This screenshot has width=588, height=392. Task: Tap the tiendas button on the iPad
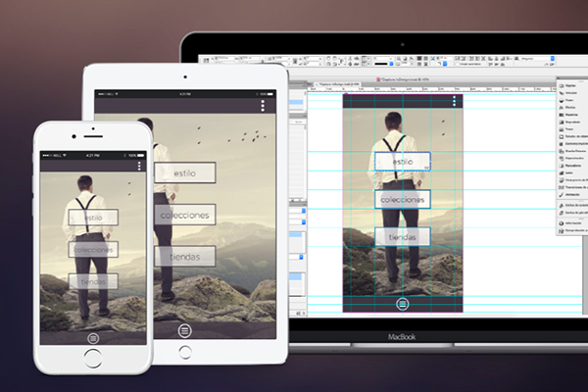click(185, 257)
